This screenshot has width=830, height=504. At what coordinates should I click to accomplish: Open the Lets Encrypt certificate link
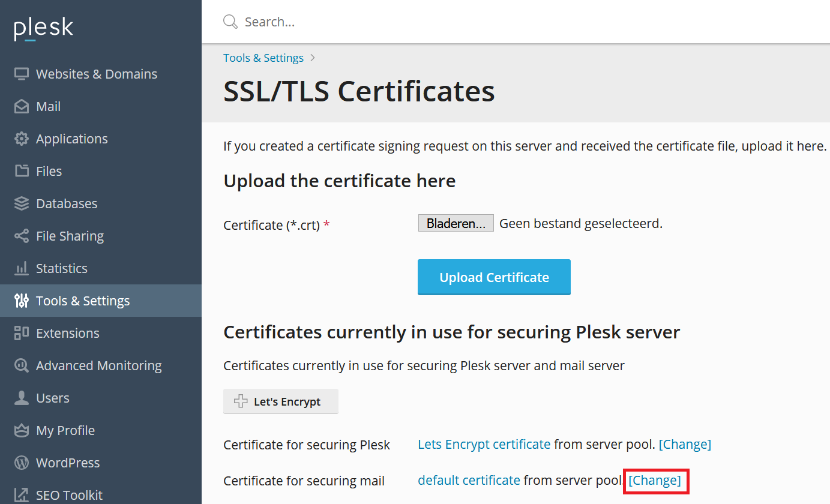pyautogui.click(x=484, y=445)
